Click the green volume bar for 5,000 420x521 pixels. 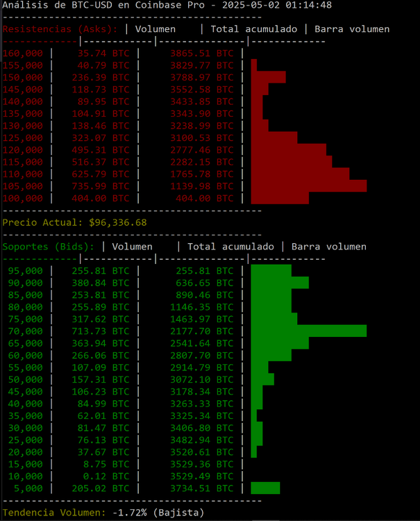[x=265, y=488]
